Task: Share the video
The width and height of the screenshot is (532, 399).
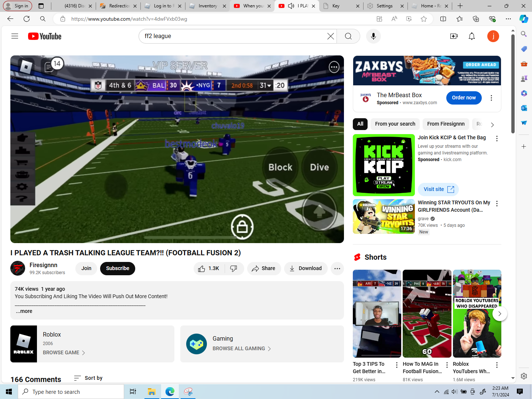Action: (264, 269)
